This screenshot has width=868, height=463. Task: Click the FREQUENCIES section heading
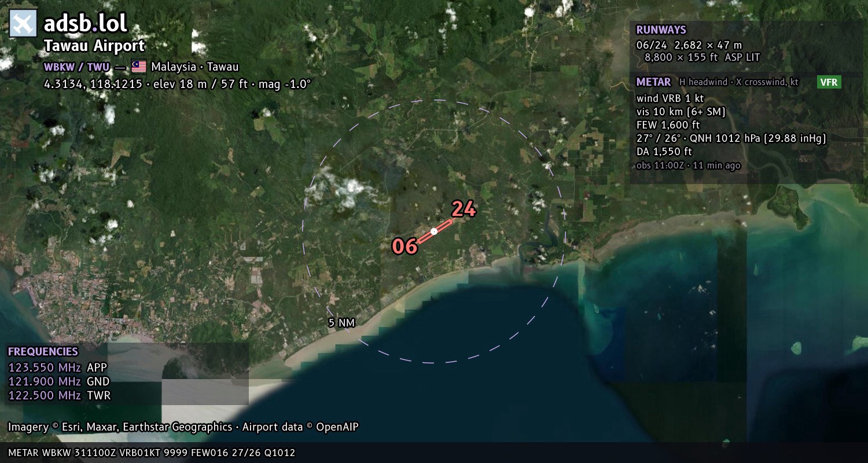coord(43,352)
